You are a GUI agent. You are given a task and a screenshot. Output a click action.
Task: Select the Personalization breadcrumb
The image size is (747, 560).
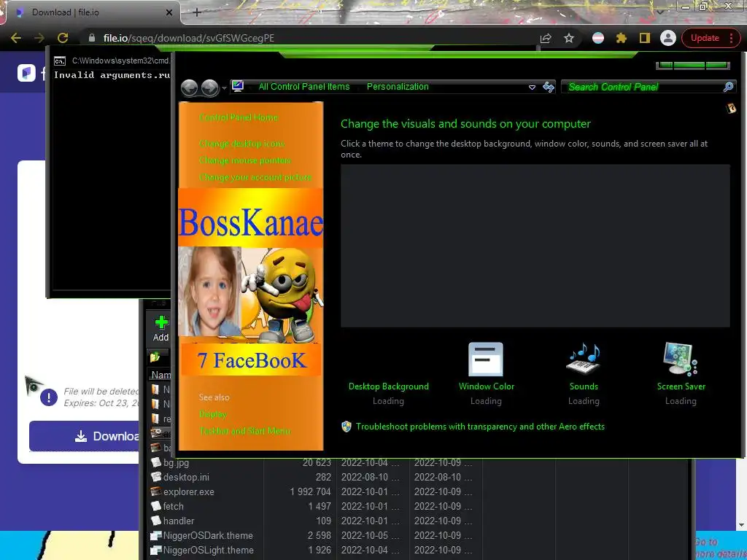[398, 87]
